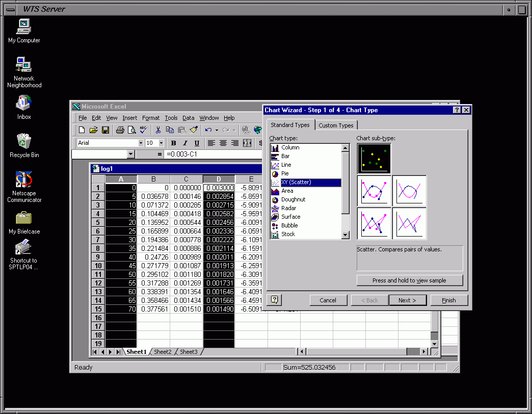Viewport: 532px width, 414px height.
Task: Toggle Italic formatting button
Action: click(x=184, y=143)
